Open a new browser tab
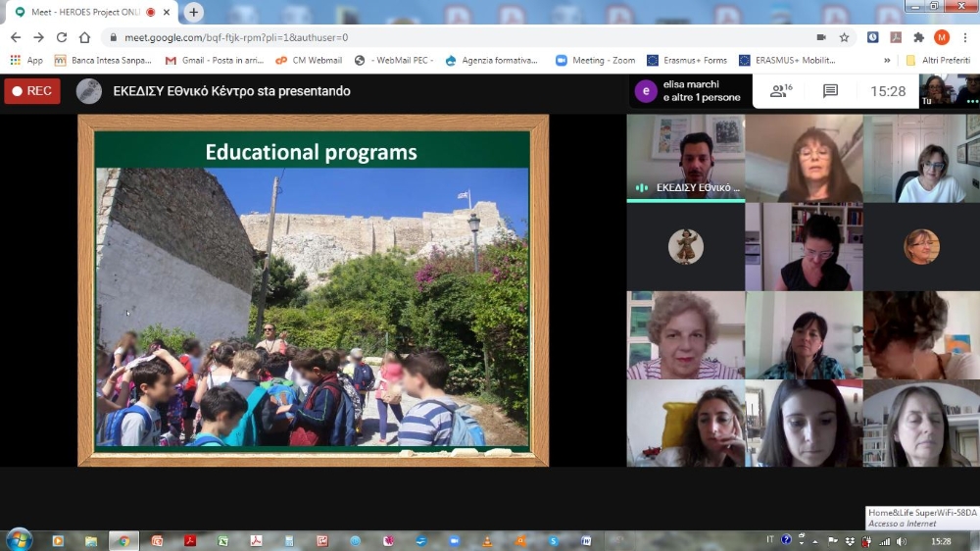980x551 pixels. coord(194,12)
